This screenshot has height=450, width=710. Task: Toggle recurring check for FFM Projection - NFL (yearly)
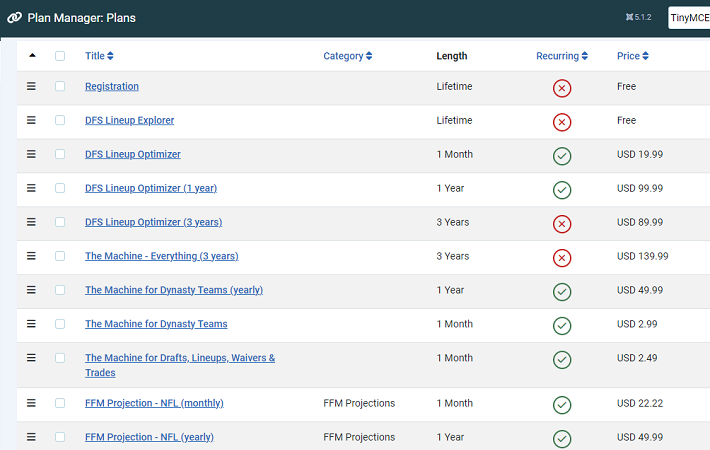pyautogui.click(x=561, y=439)
